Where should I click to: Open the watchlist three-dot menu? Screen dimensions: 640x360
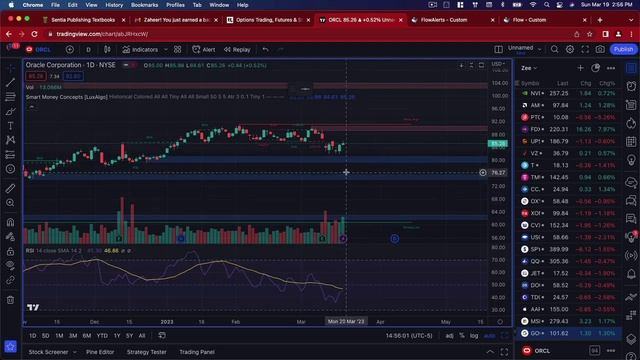611,68
